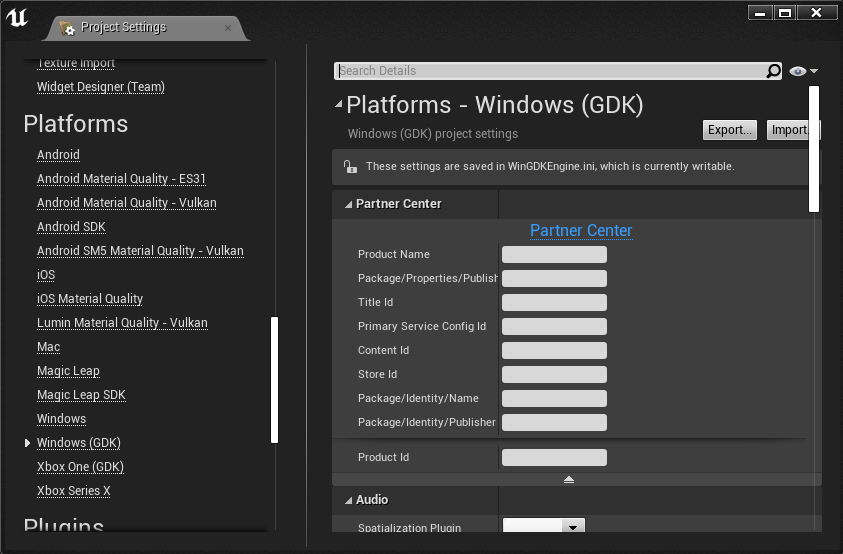Screen dimensions: 843x554
Task: Maximize the Project Settings window
Action: [785, 13]
